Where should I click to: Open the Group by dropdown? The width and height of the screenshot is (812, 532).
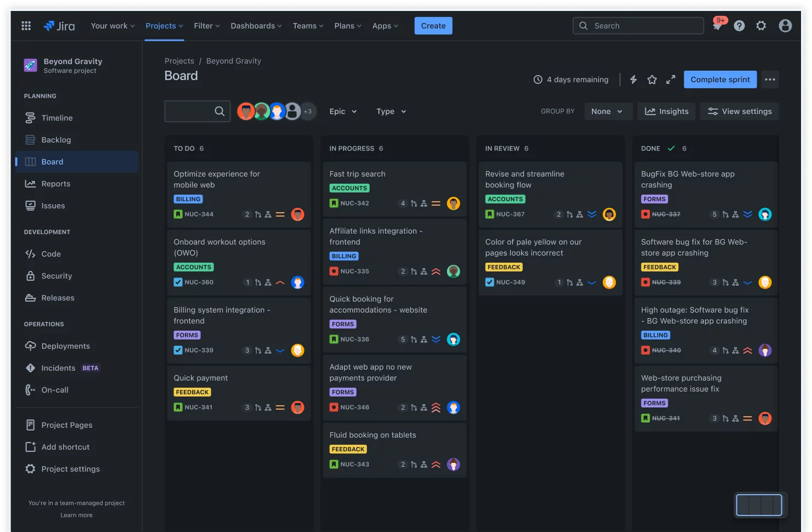click(607, 111)
